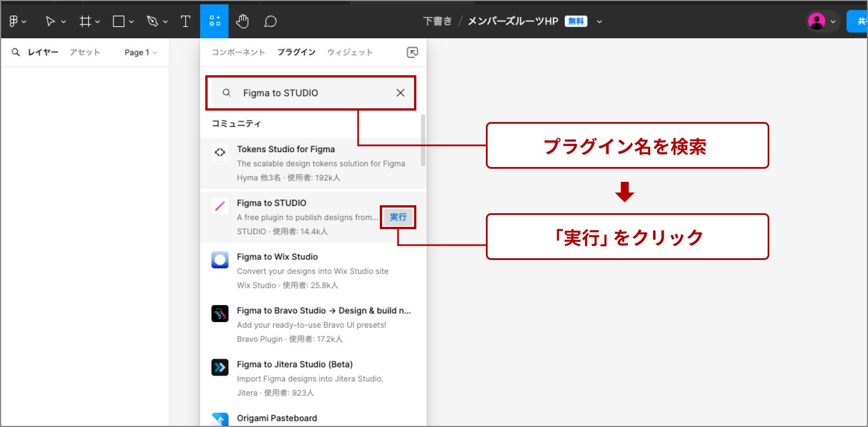This screenshot has width=868, height=427.
Task: Pop out the resources panel
Action: coord(412,52)
